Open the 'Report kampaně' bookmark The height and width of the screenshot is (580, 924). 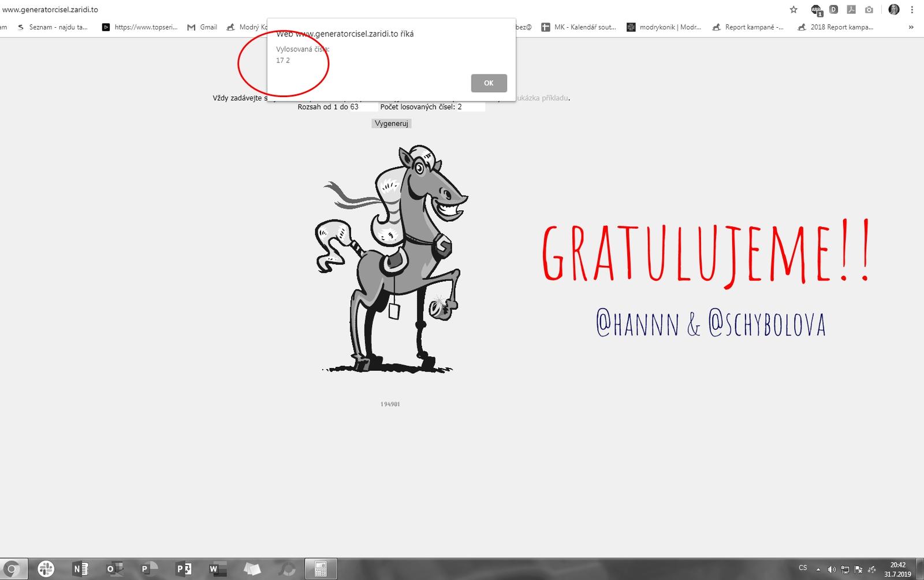click(x=748, y=27)
